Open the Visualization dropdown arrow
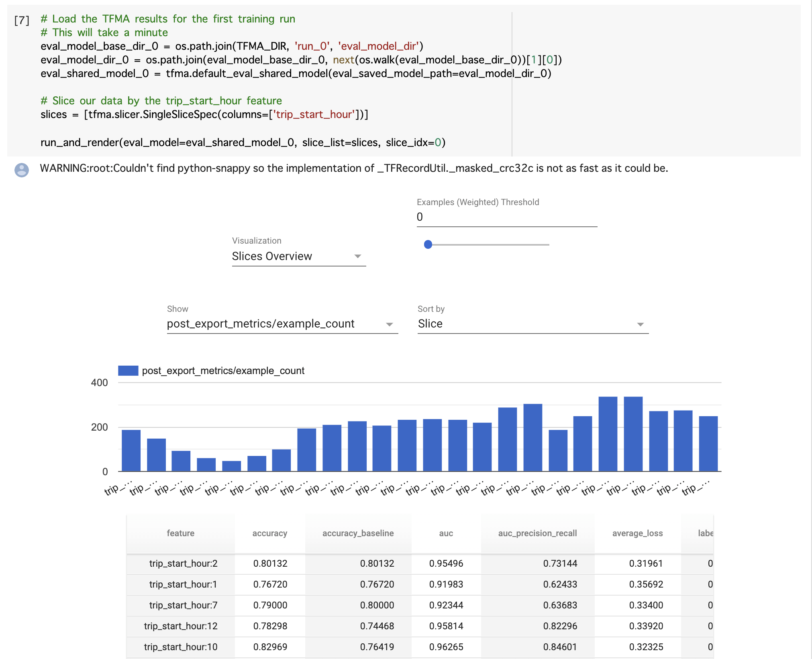The height and width of the screenshot is (659, 812). tap(357, 256)
